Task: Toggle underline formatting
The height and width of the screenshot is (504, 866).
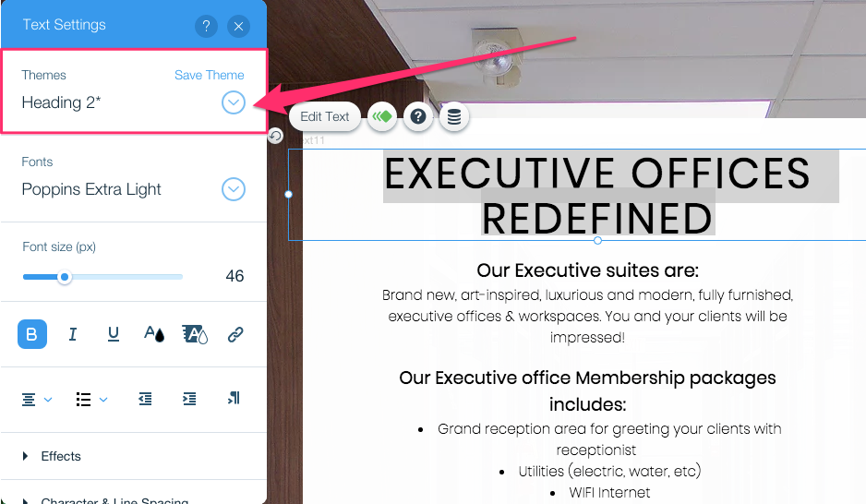Action: tap(114, 334)
